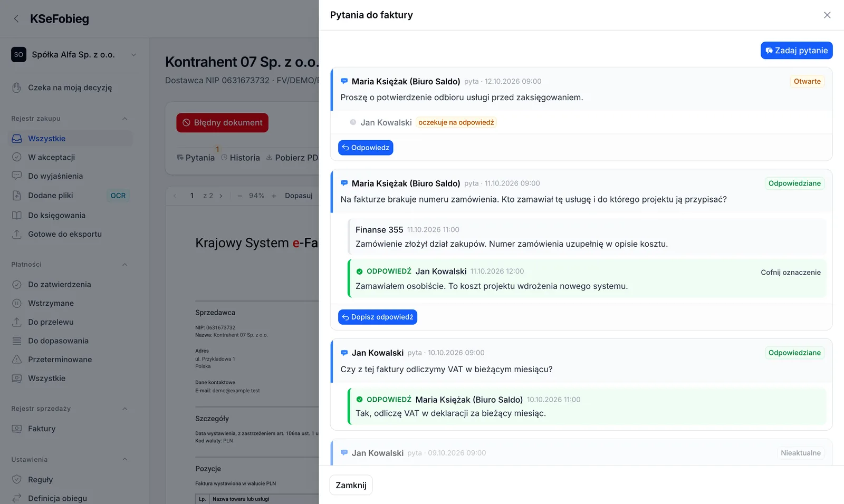Click the Faktury icon in the sidebar
Viewport: 844px width, 504px height.
tap(17, 429)
